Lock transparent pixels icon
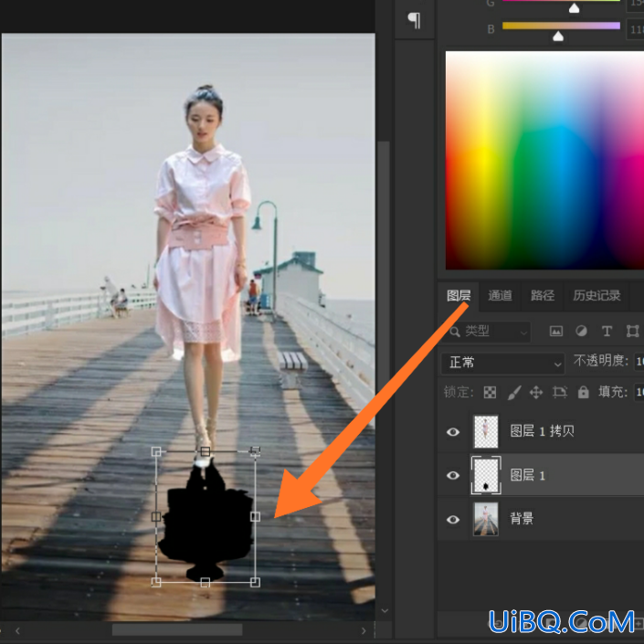This screenshot has height=644, width=644. pyautogui.click(x=490, y=392)
